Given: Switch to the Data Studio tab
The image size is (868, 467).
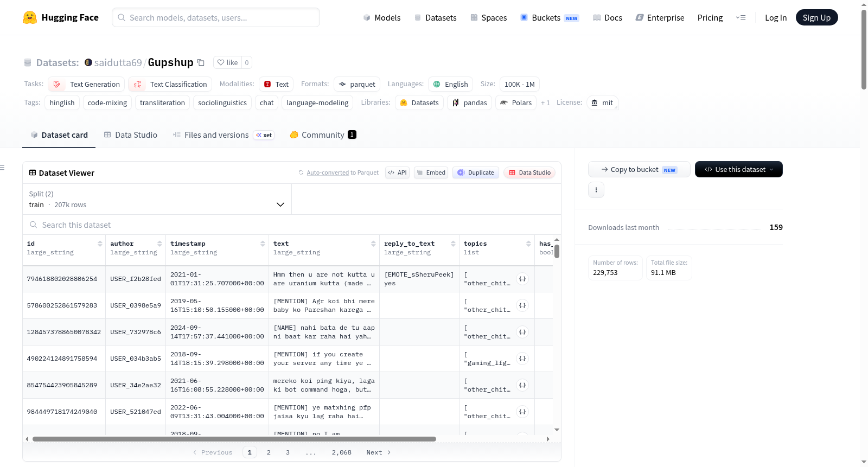Looking at the screenshot, I should (131, 135).
